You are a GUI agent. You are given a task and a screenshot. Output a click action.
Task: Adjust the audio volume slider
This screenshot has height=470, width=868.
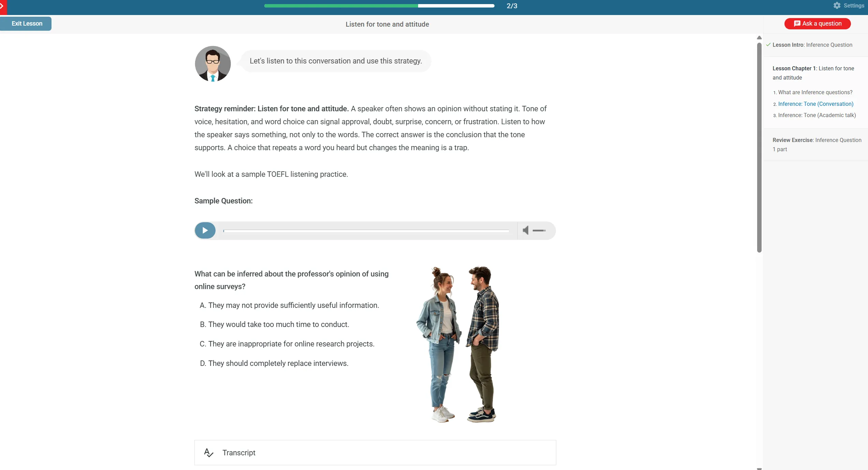pyautogui.click(x=539, y=231)
